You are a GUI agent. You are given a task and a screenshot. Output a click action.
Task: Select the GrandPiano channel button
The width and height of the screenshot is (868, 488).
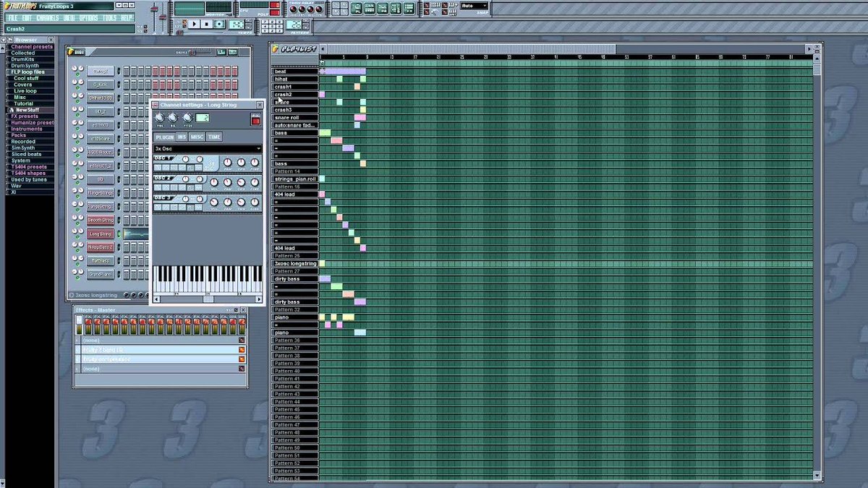(101, 275)
